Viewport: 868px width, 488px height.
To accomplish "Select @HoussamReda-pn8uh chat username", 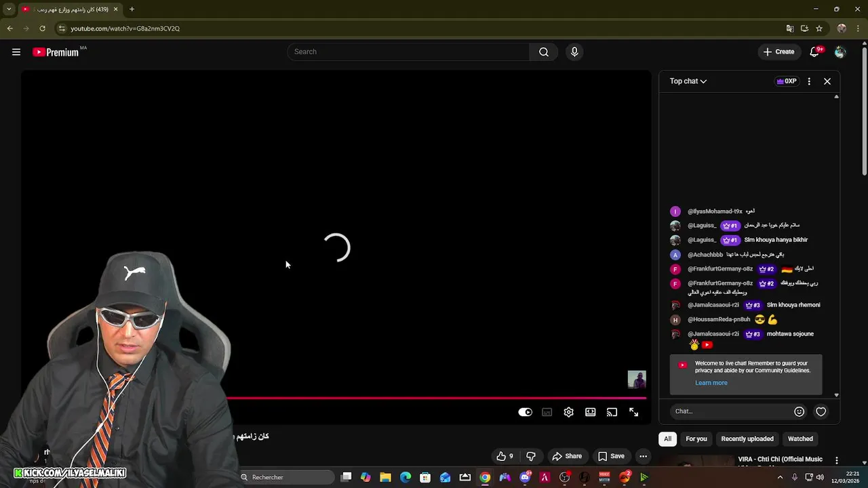I will tap(719, 319).
